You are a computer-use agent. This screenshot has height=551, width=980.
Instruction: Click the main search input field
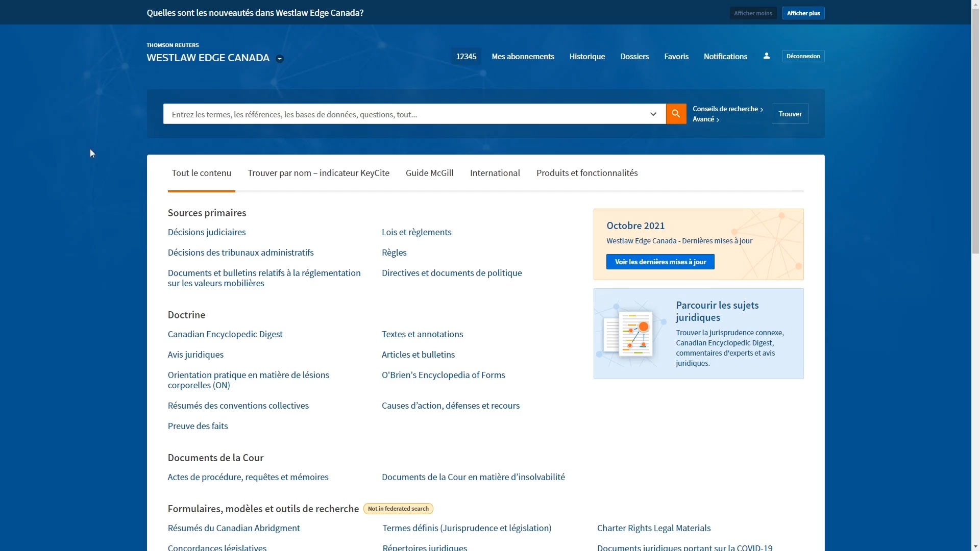407,114
